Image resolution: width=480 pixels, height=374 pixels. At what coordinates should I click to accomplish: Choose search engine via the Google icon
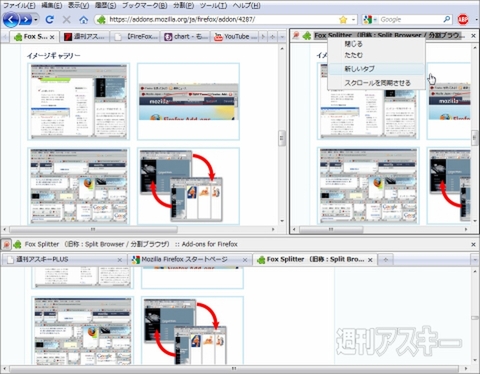[x=368, y=20]
